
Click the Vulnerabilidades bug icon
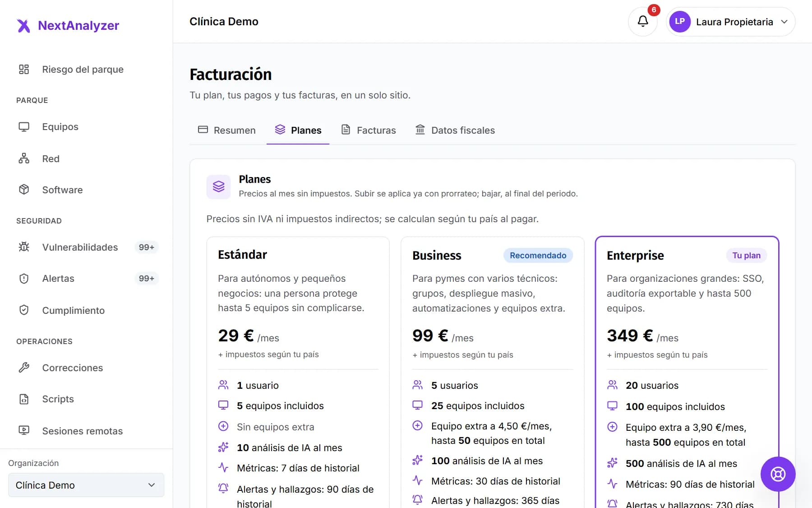(24, 247)
